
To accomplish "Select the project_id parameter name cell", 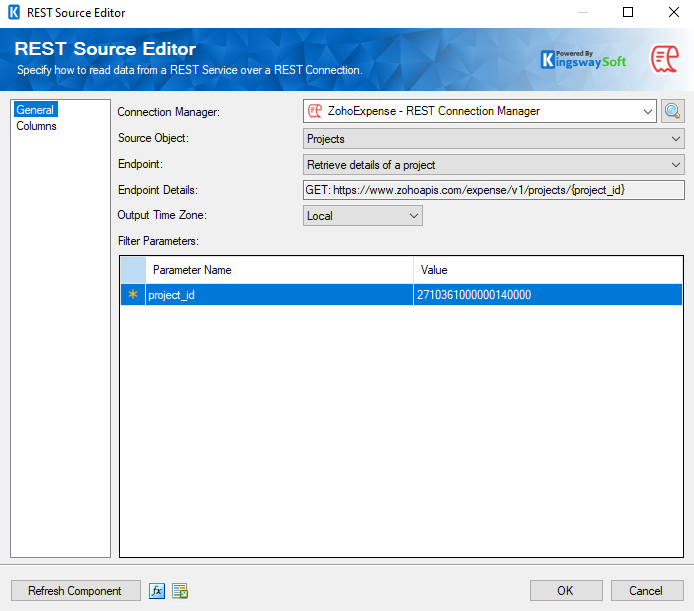I will [x=279, y=295].
